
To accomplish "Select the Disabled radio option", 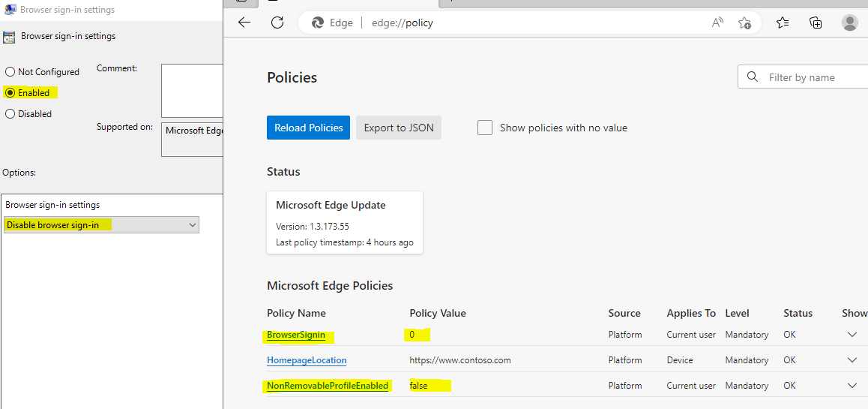I will (x=10, y=113).
